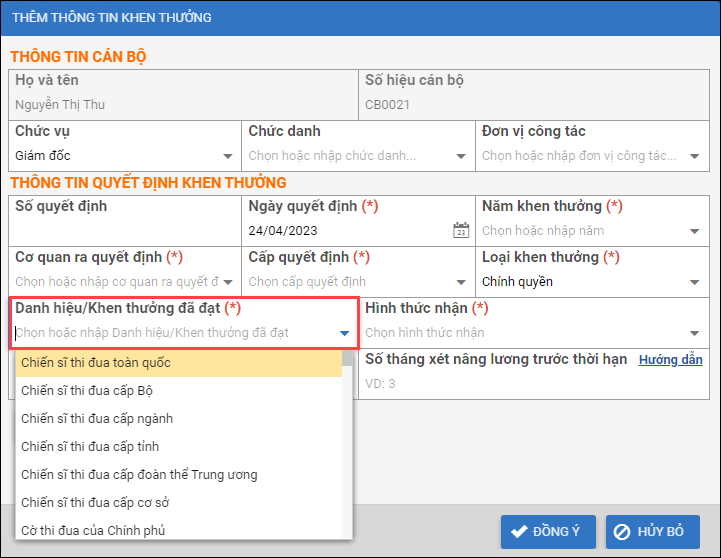This screenshot has width=721, height=558.
Task: Expand Cơ quan ra quyết định dropdown
Action: coord(228,282)
